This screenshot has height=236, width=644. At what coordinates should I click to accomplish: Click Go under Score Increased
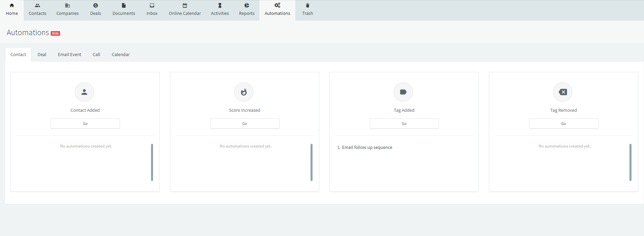click(245, 124)
